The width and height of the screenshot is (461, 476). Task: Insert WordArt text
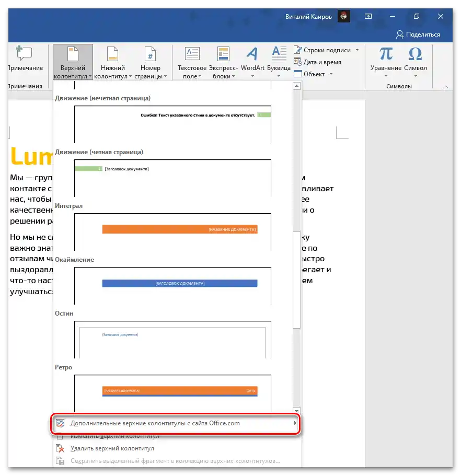click(x=252, y=62)
